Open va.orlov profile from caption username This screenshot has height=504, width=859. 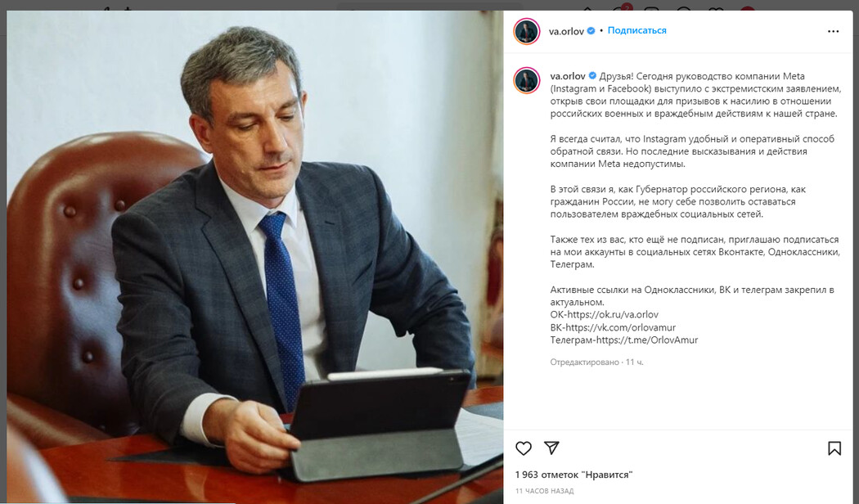[568, 76]
